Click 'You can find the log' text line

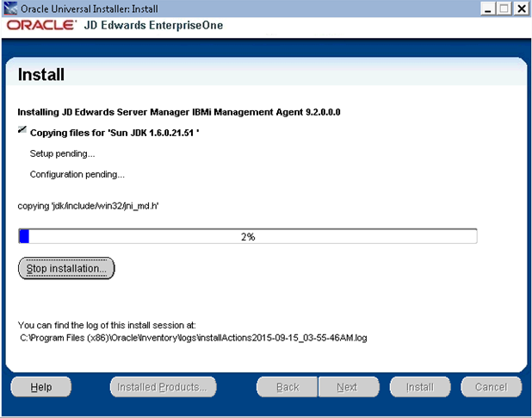(107, 325)
